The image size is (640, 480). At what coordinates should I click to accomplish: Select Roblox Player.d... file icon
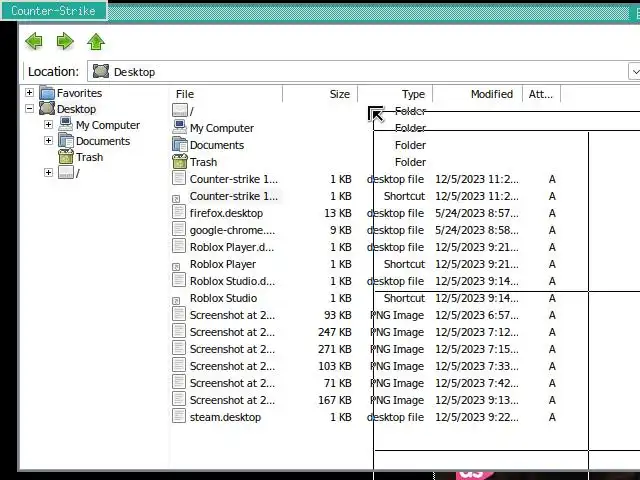[x=179, y=246]
